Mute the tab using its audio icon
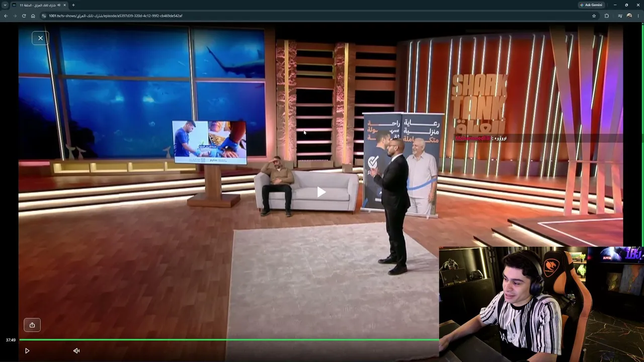 pyautogui.click(x=59, y=5)
